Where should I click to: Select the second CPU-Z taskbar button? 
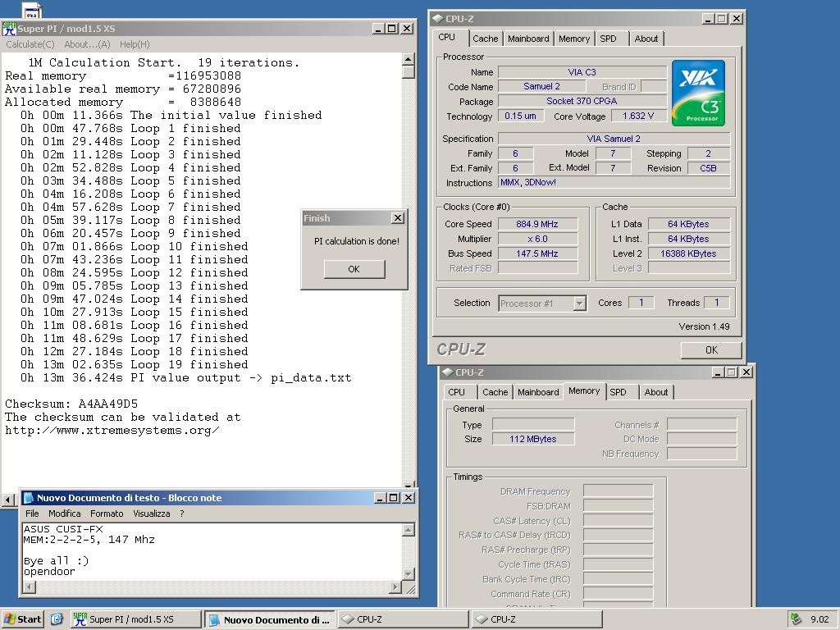point(536,619)
